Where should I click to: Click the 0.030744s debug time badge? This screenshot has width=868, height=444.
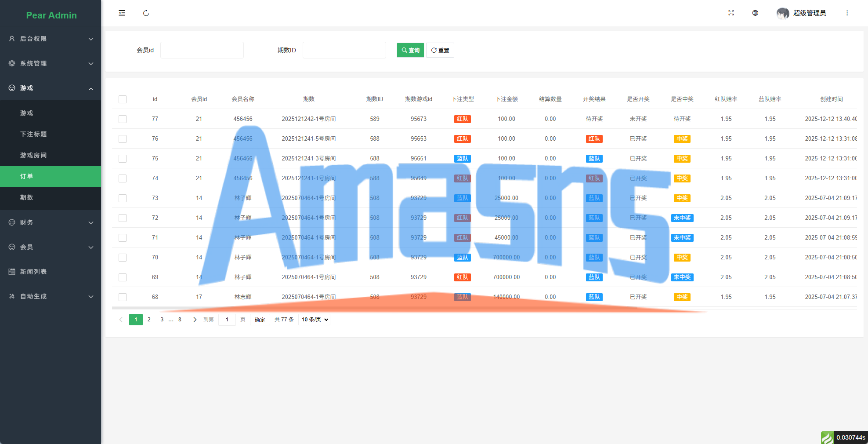[x=851, y=437]
